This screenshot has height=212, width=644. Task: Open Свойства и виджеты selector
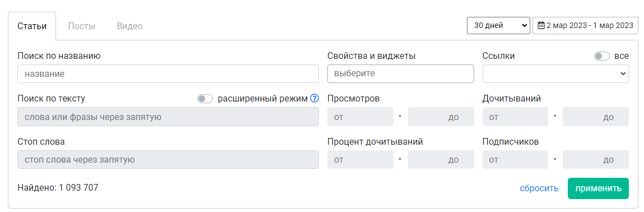click(400, 73)
